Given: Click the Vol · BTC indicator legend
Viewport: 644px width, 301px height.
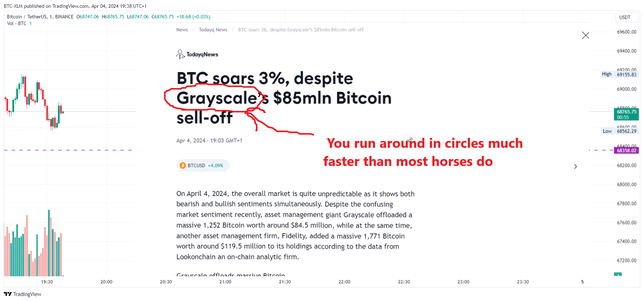Looking at the screenshot, I should pyautogui.click(x=17, y=23).
